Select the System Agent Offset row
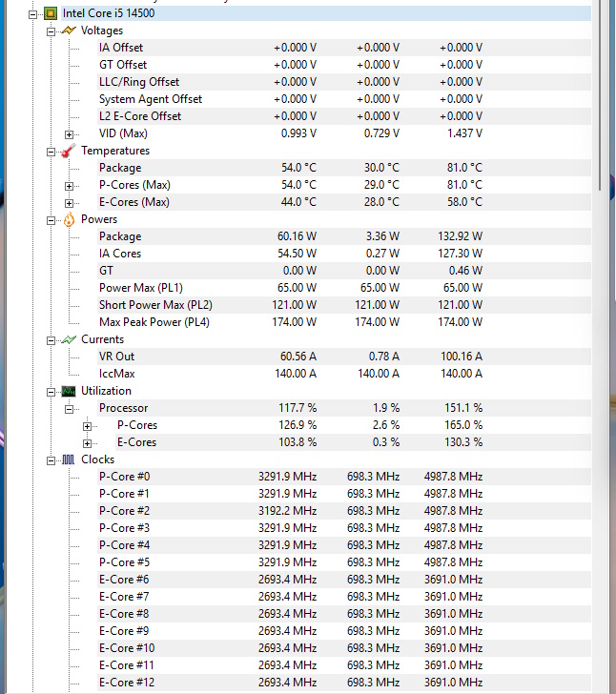The image size is (616, 694). [151, 99]
